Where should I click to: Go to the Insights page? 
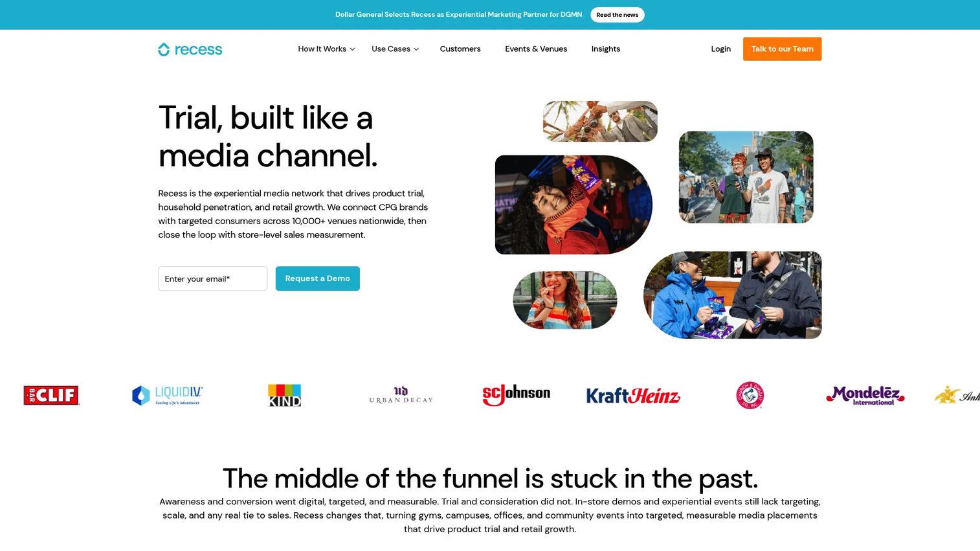606,49
